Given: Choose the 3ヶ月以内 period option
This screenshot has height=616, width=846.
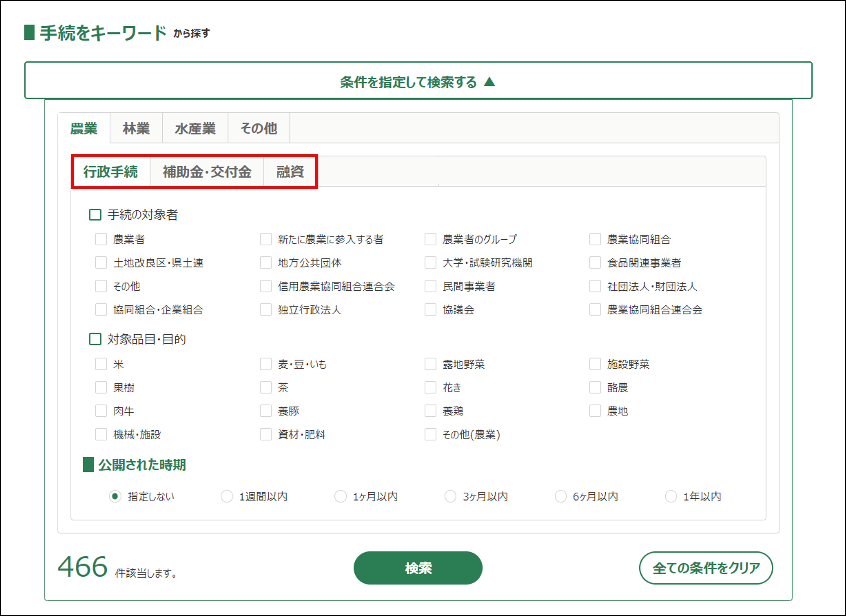Looking at the screenshot, I should (450, 496).
